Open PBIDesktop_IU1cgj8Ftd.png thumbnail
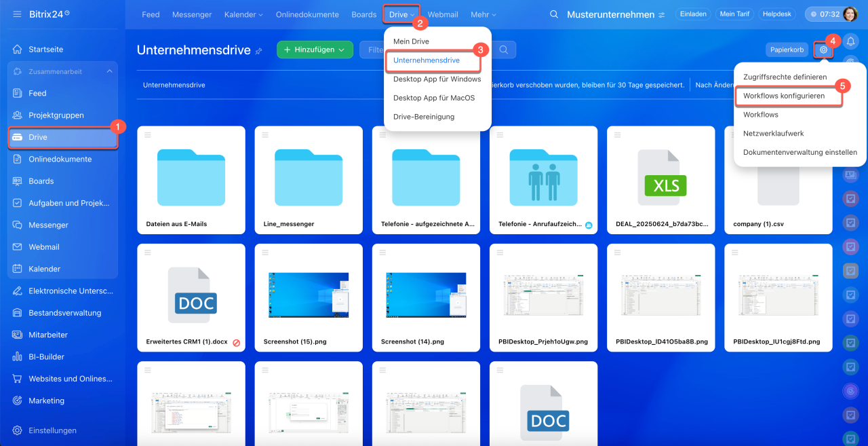Screen dimensions: 868x446 tap(778, 296)
